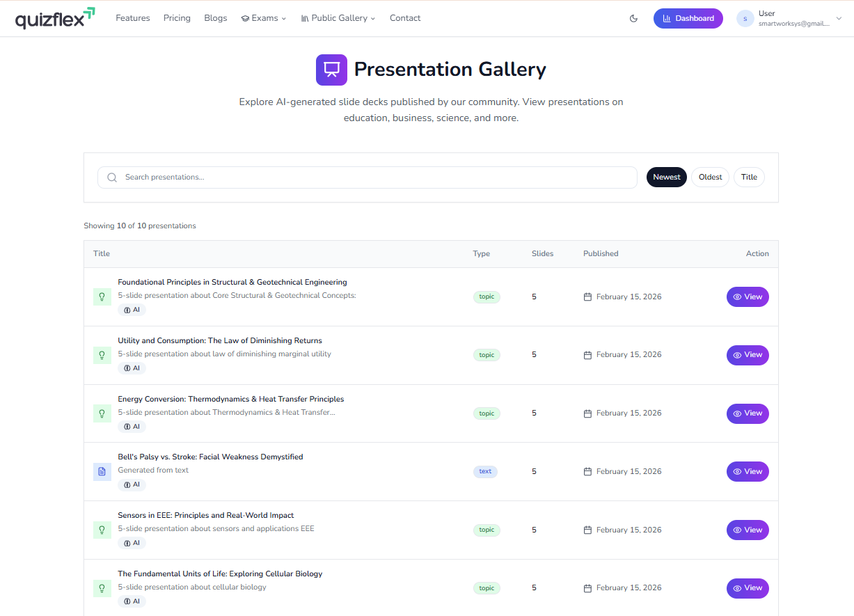Click AI badge under Energy Conversion presentation

(132, 427)
